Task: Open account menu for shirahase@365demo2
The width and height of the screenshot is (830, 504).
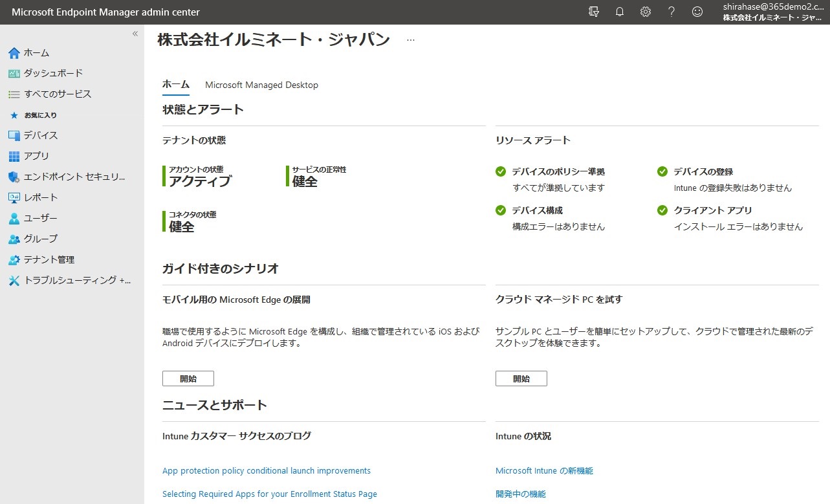Action: [772, 12]
